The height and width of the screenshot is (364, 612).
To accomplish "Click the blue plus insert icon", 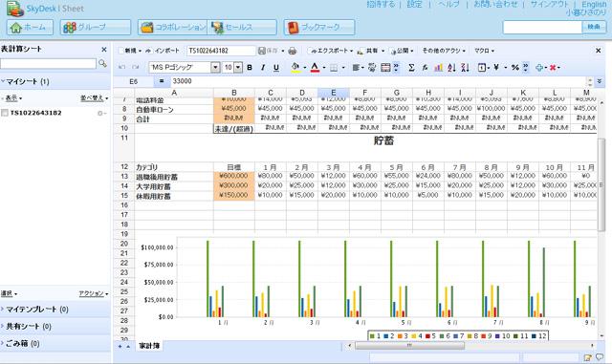I will 539,68.
